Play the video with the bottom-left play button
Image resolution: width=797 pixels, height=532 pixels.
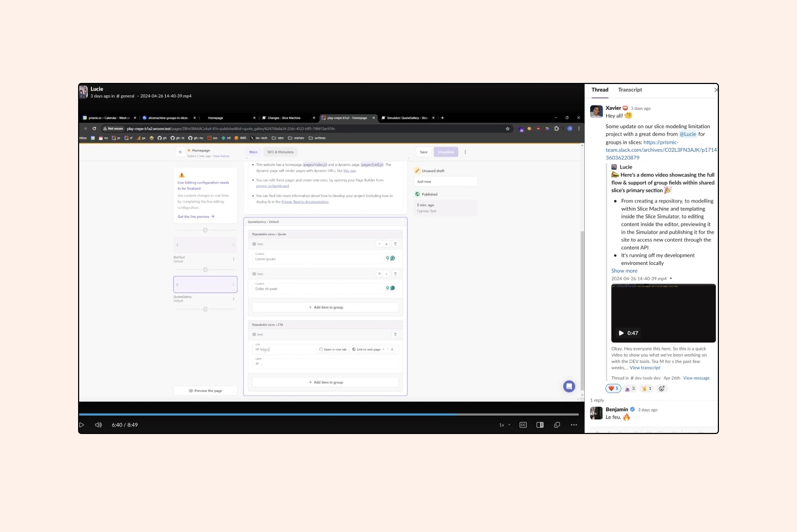[x=82, y=425]
